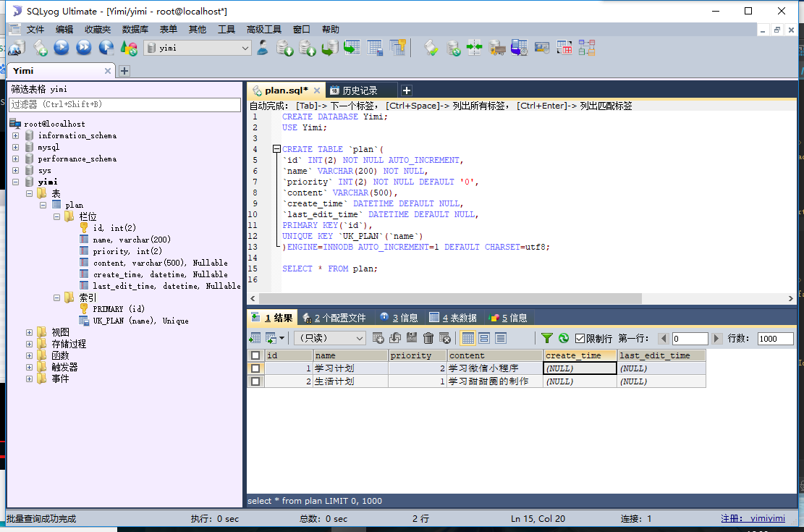Viewport: 804px width, 532px height.
Task: Check the row checkbox for 生活计划
Action: [x=255, y=381]
